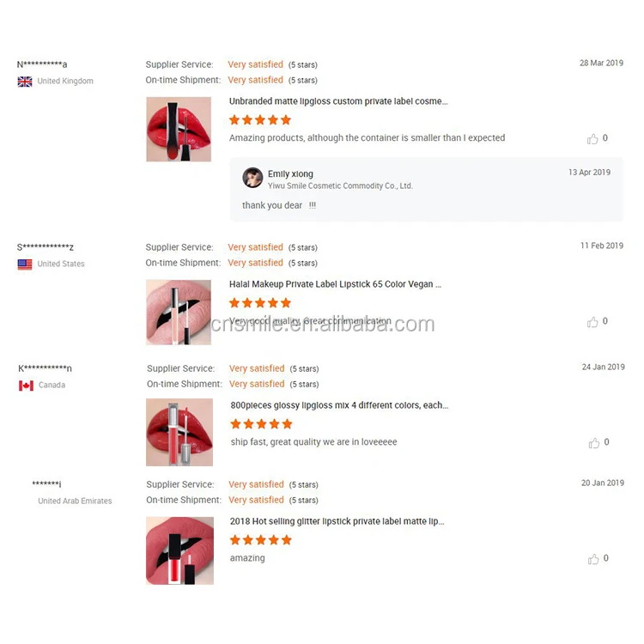This screenshot has width=644, height=644.
Task: Like the 'amazing' review from UAE
Action: click(x=593, y=559)
